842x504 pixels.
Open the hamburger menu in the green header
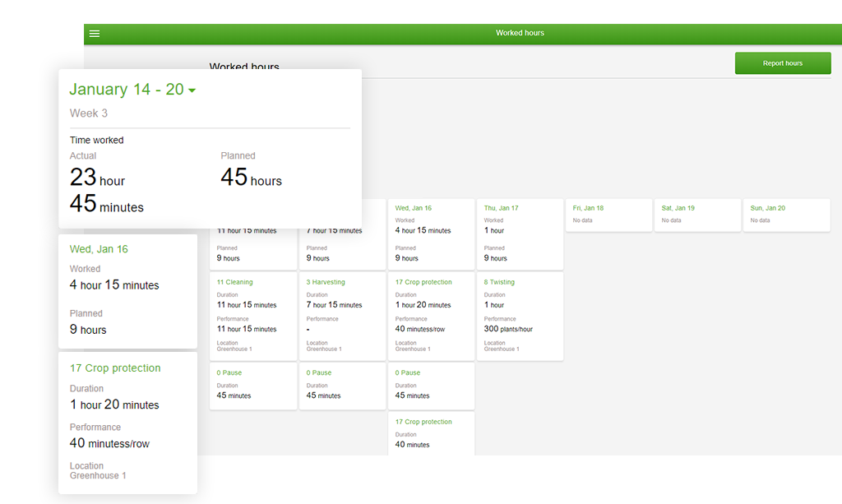point(95,34)
